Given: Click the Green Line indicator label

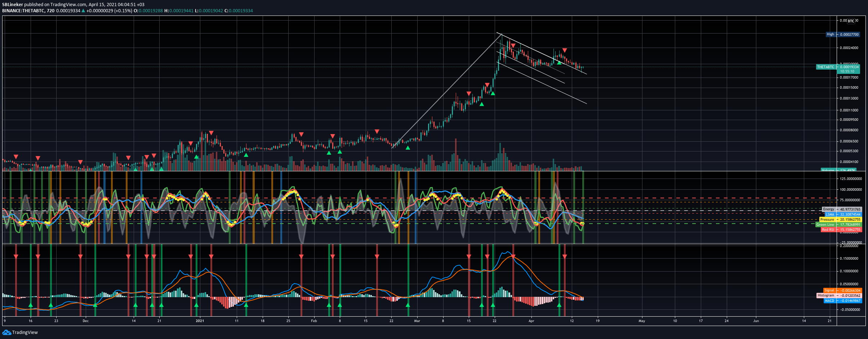Looking at the screenshot, I should tap(825, 224).
